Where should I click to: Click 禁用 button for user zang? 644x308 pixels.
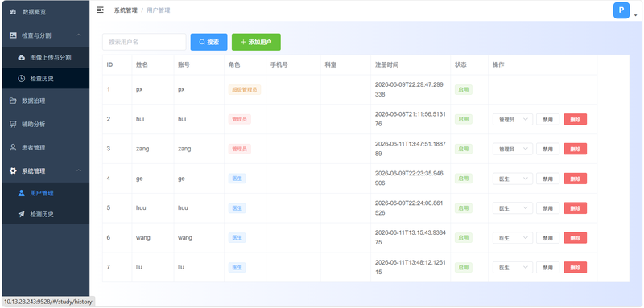(x=548, y=149)
